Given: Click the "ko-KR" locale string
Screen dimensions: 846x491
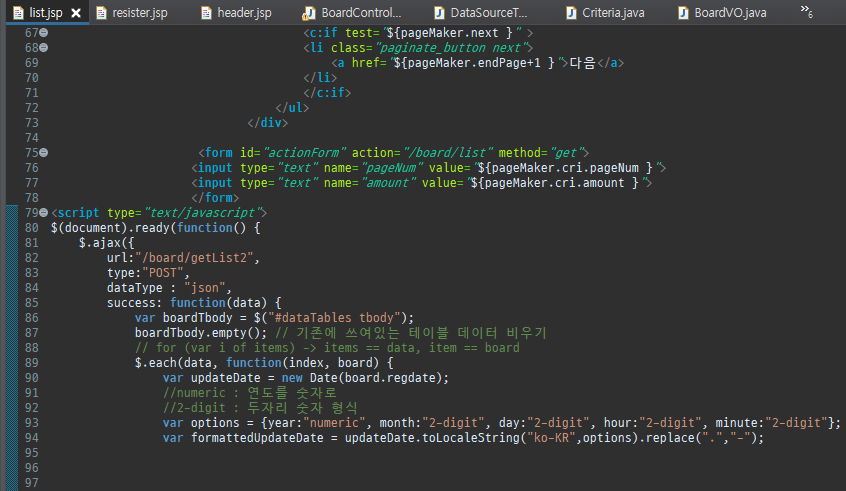Looking at the screenshot, I should tap(551, 438).
